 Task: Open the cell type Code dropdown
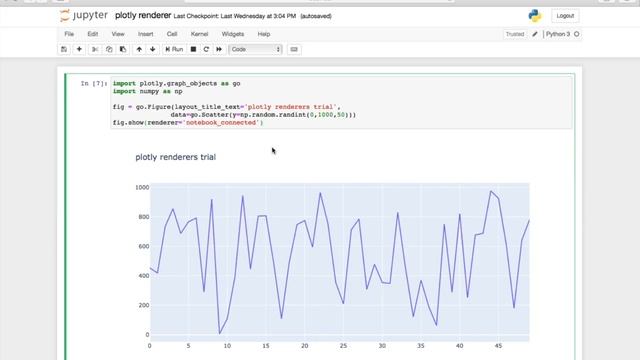tap(256, 49)
